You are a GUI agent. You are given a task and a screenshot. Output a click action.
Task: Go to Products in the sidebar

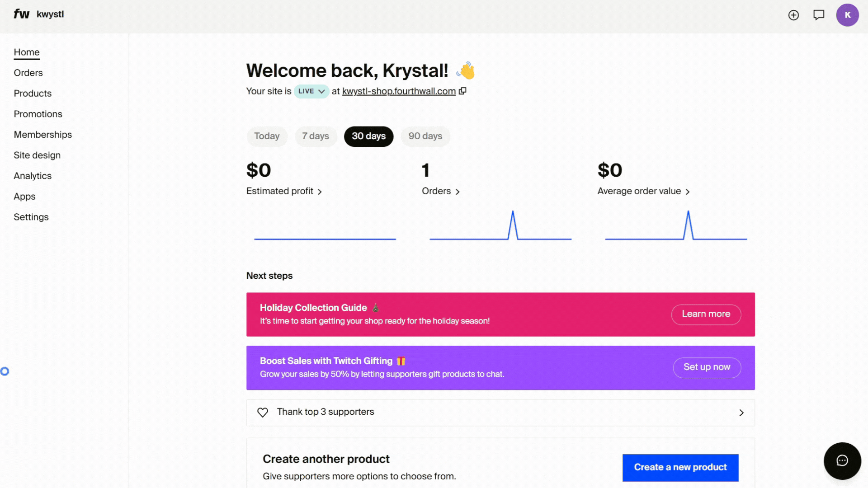[x=33, y=94]
